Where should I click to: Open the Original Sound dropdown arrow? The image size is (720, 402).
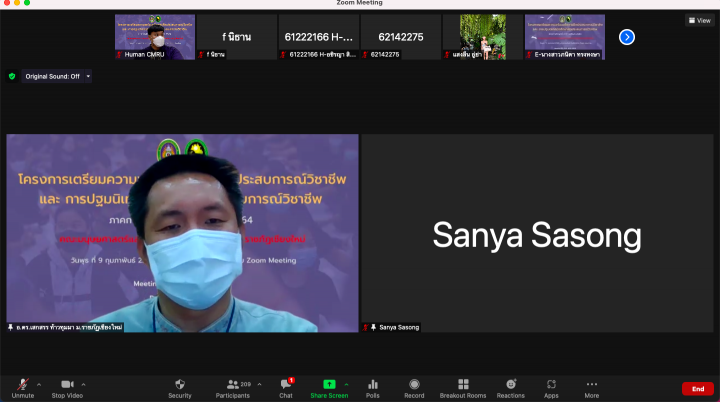pyautogui.click(x=88, y=76)
